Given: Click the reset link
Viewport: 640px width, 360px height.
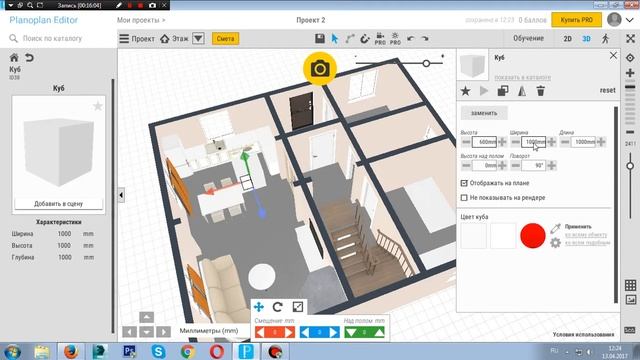Looking at the screenshot, I should [607, 90].
